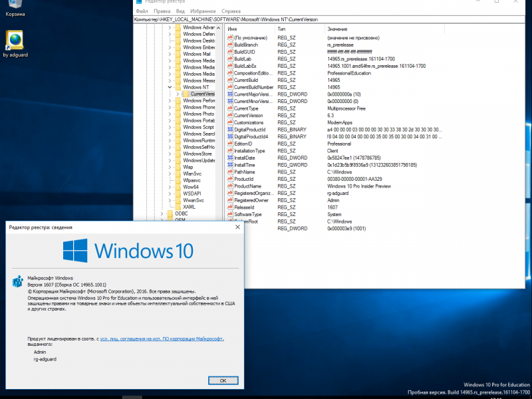Open the Правка menu
532x399 pixels.
(x=162, y=11)
